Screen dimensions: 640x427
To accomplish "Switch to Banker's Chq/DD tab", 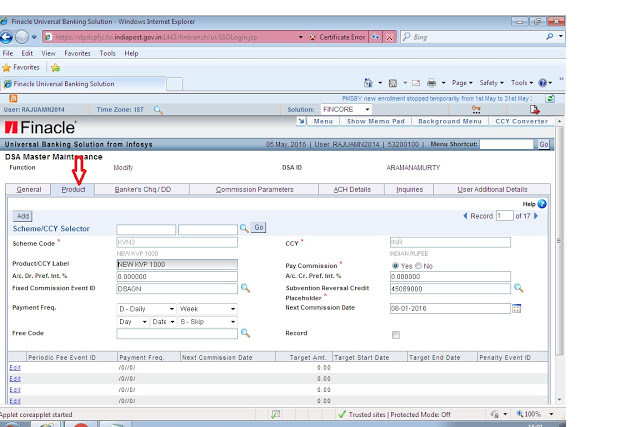I will pyautogui.click(x=142, y=189).
